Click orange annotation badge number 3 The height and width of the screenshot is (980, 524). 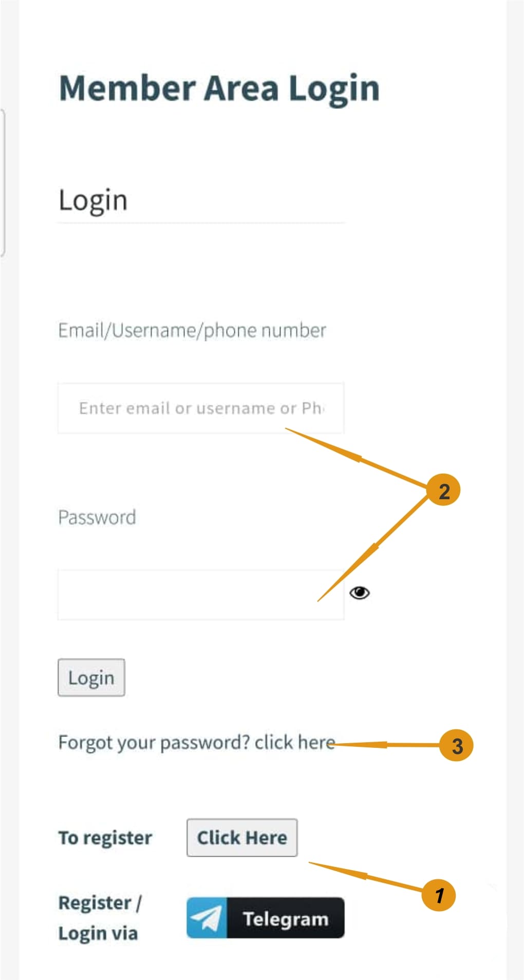coord(457,745)
